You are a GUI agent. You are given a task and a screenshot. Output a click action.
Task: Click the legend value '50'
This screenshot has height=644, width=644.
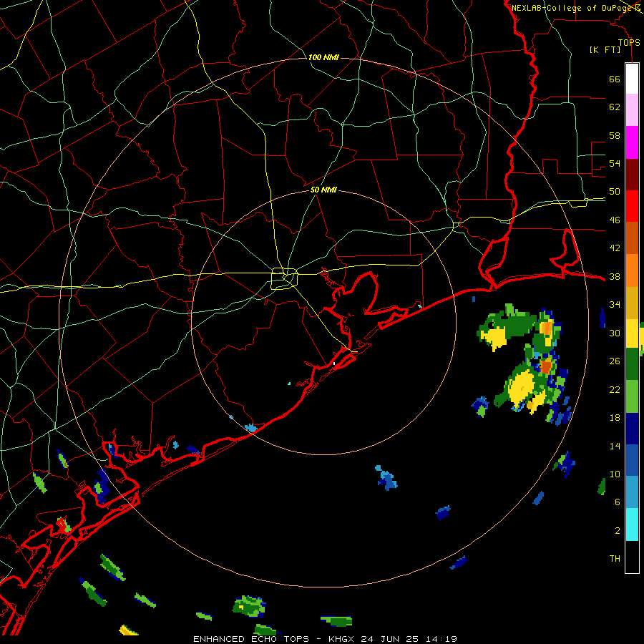point(615,192)
